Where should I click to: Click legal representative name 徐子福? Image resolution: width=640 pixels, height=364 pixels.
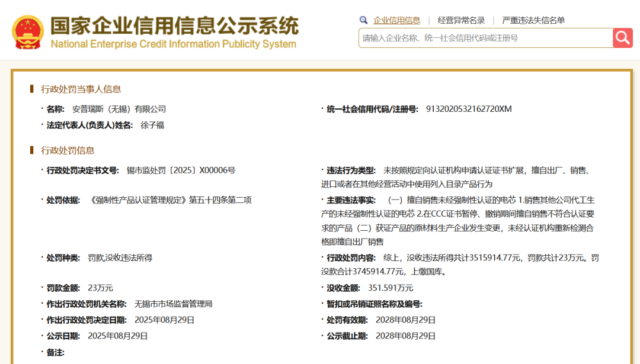point(152,125)
